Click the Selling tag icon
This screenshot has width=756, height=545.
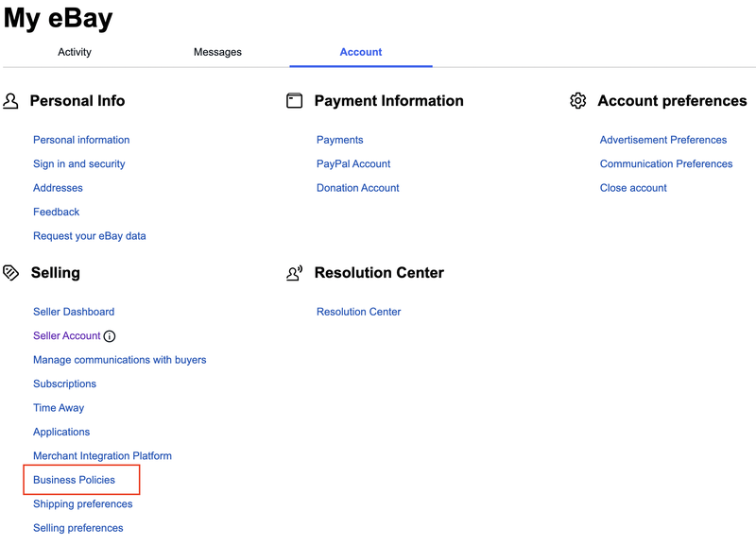(x=10, y=273)
